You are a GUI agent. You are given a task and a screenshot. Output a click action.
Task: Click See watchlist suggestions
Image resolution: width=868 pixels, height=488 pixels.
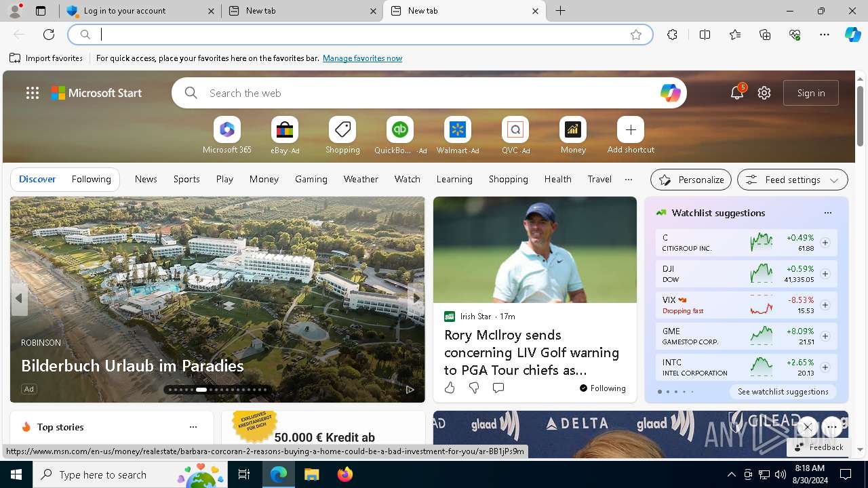[783, 392]
